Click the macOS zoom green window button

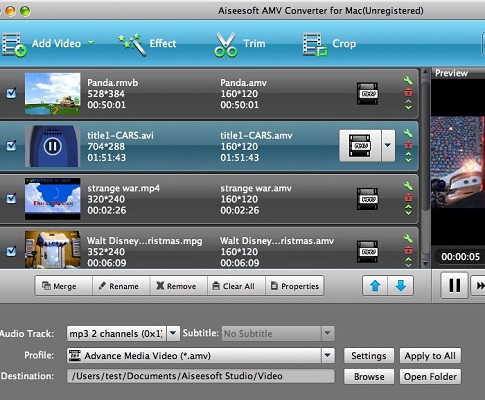click(25, 11)
